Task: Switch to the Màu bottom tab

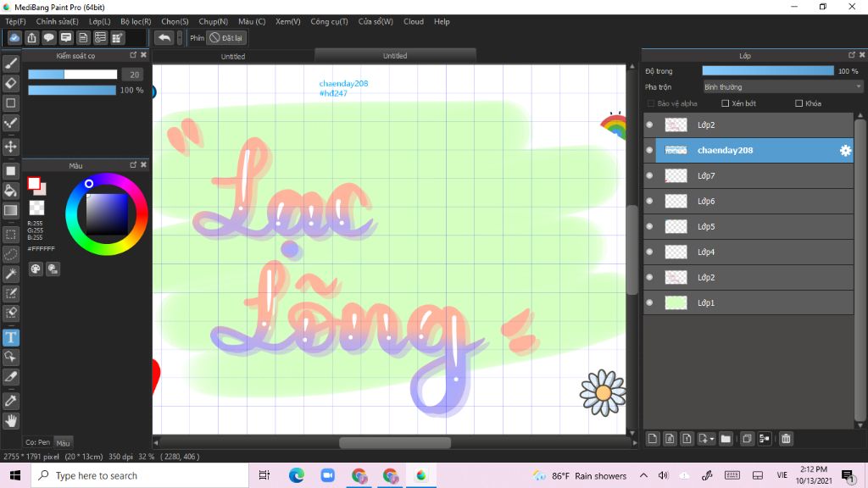Action: coord(63,443)
